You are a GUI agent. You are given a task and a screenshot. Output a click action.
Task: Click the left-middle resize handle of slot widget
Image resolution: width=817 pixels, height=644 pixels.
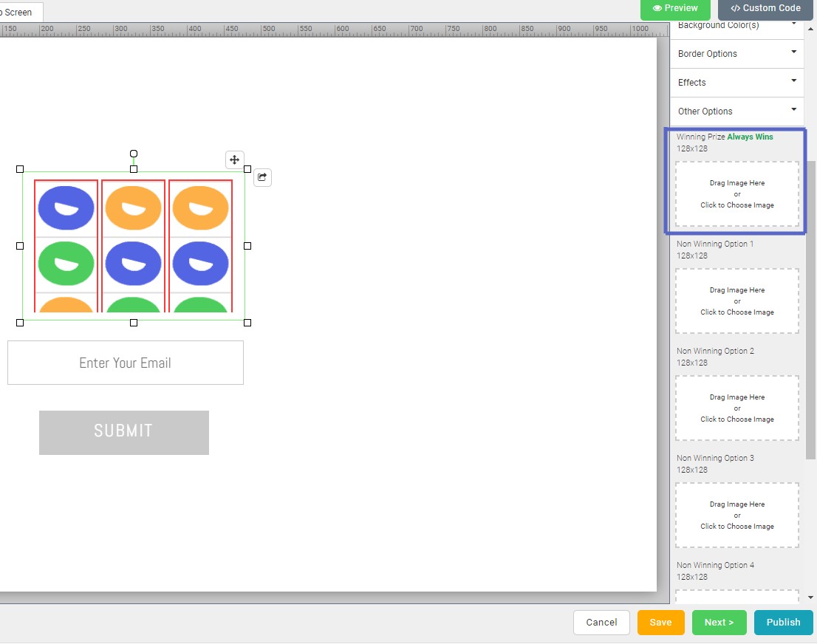coord(20,246)
